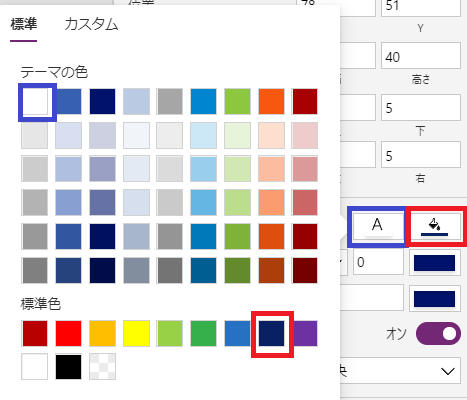Choose the burnt orange swatch in fifth theme row

(x=271, y=237)
